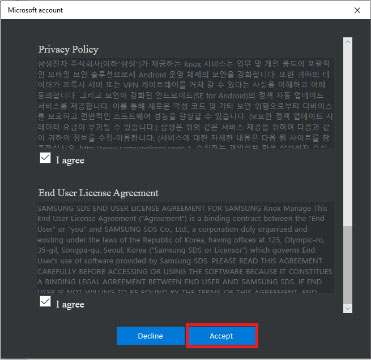Click the End User License Agreement heading

[98, 193]
